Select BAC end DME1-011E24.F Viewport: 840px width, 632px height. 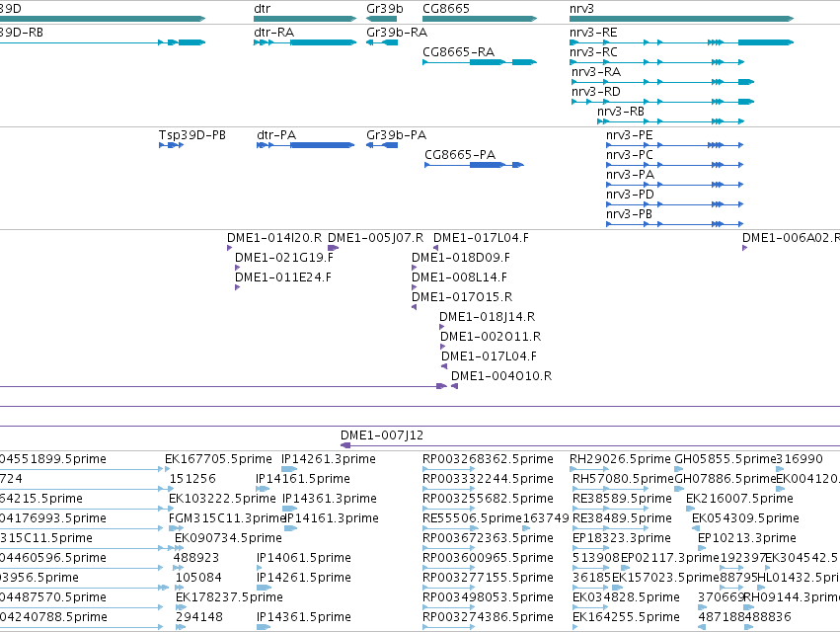coord(237,288)
